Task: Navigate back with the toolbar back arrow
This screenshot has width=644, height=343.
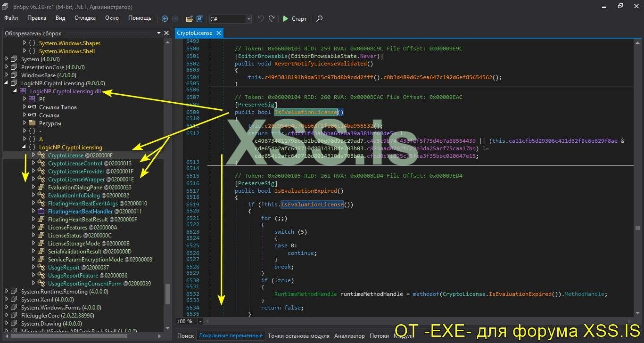Action: coord(165,19)
